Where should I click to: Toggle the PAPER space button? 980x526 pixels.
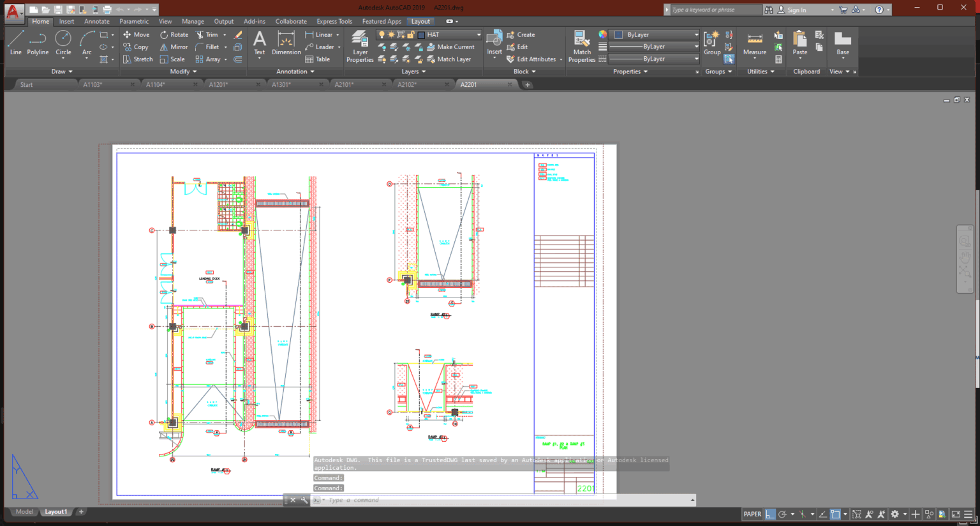pyautogui.click(x=752, y=514)
